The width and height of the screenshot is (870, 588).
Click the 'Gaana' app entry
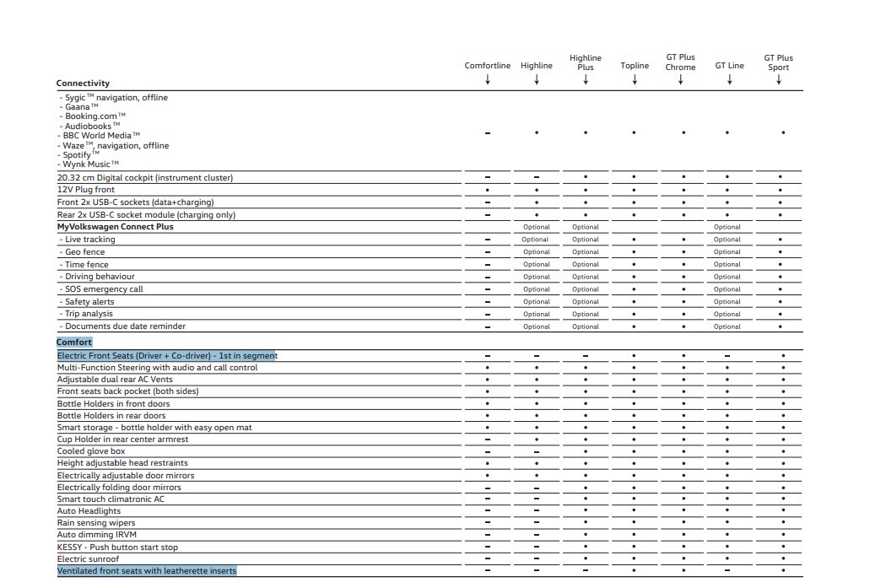78,107
